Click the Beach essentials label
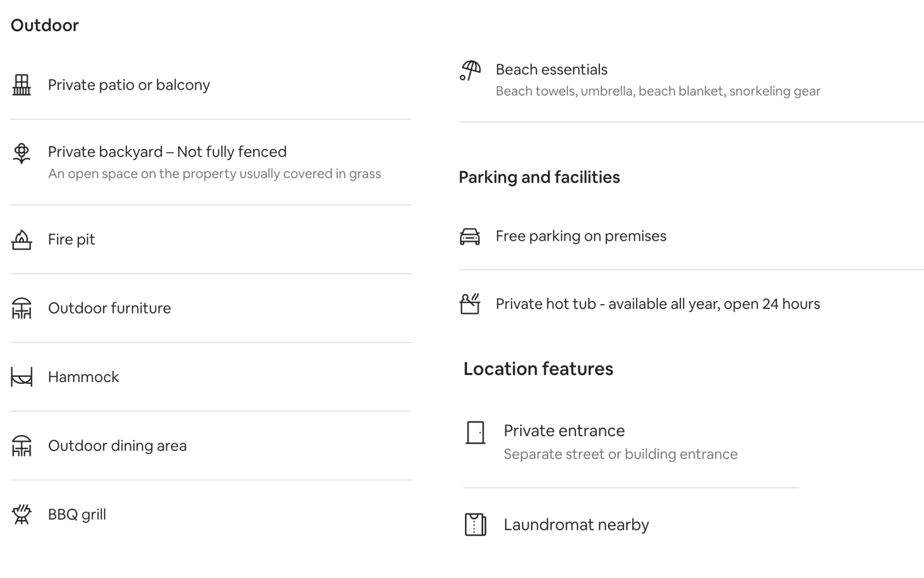Image resolution: width=924 pixels, height=578 pixels. point(552,69)
